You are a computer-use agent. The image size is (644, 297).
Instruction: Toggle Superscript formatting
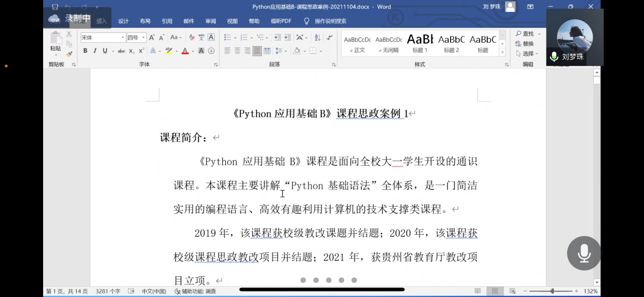pyautogui.click(x=142, y=51)
